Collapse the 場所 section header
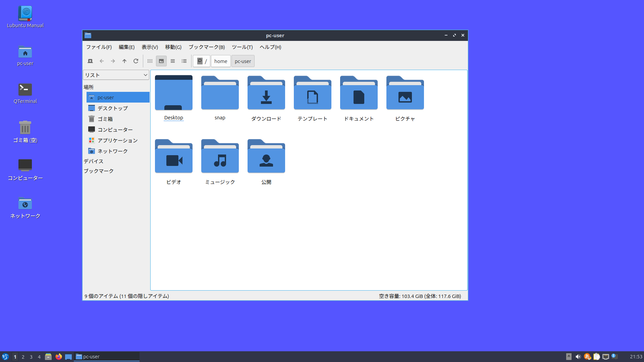Screen dimensions: 644x362 (89, 87)
